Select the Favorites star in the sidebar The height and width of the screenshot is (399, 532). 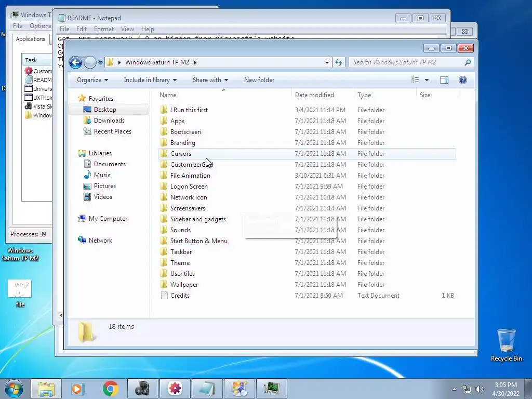pyautogui.click(x=82, y=98)
